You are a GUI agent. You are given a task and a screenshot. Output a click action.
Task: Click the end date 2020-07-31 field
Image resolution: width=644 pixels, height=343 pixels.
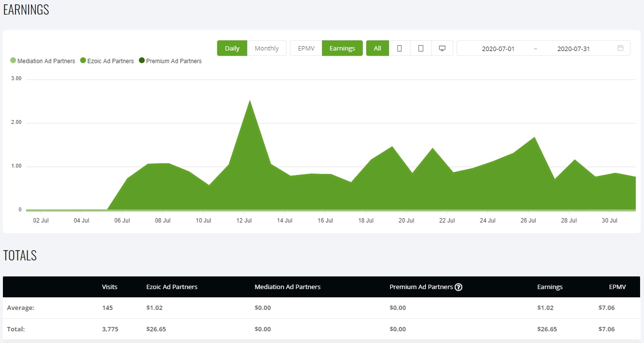[x=574, y=49]
